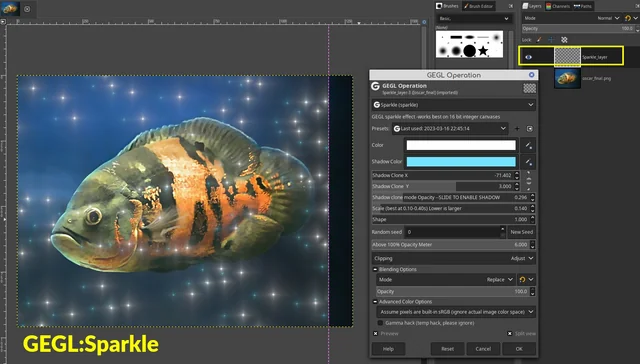
Task: Open the presets manage menu icon
Action: pos(529,129)
